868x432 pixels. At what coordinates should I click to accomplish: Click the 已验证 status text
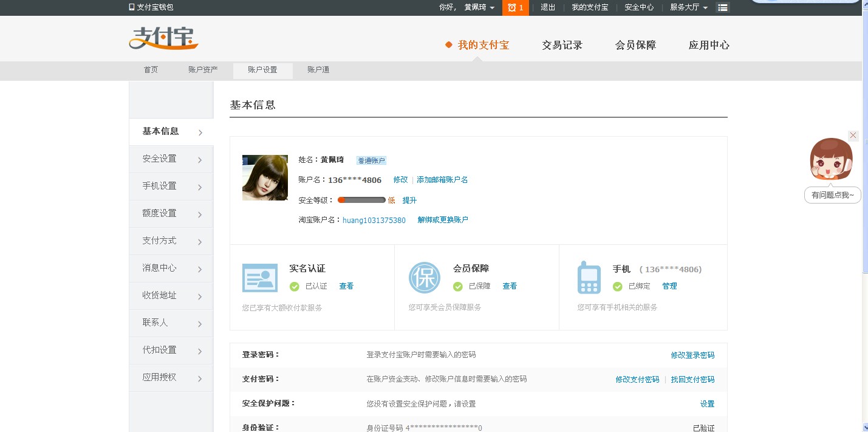coord(703,428)
